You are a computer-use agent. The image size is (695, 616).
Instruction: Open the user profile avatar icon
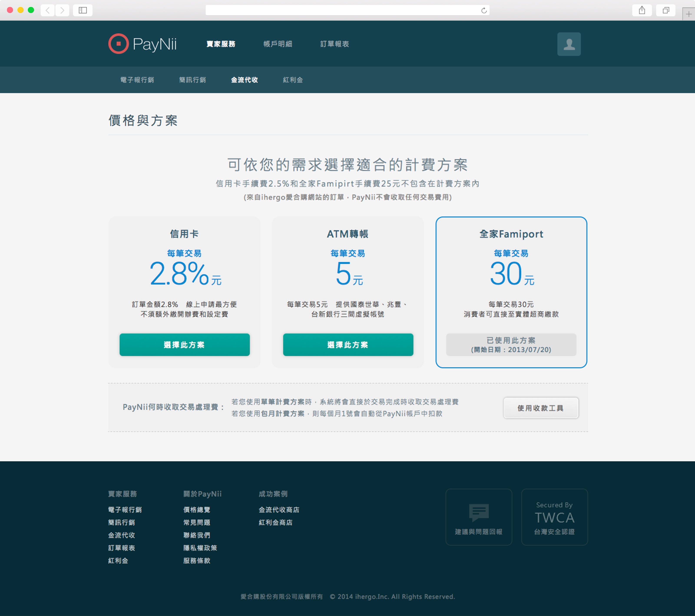click(x=569, y=44)
